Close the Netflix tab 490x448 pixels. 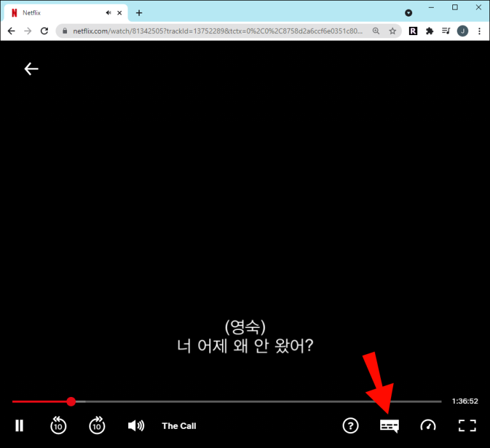coord(119,13)
